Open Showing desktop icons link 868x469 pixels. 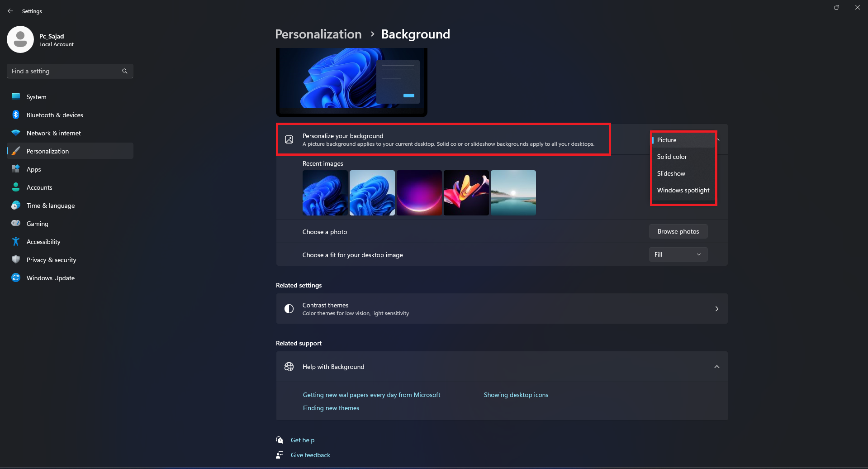tap(516, 395)
